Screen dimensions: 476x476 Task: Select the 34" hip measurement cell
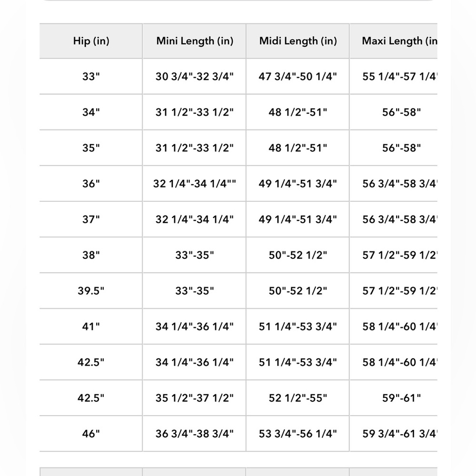pos(91,112)
